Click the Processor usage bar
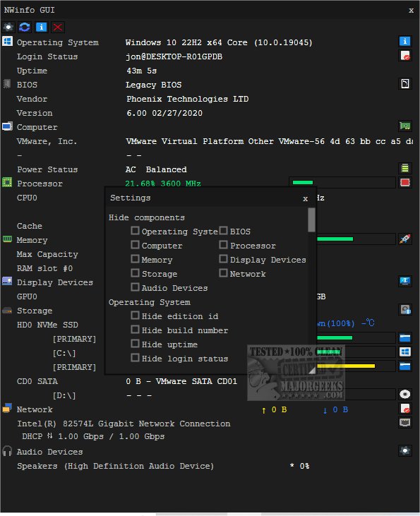The width and height of the screenshot is (420, 516). [342, 182]
